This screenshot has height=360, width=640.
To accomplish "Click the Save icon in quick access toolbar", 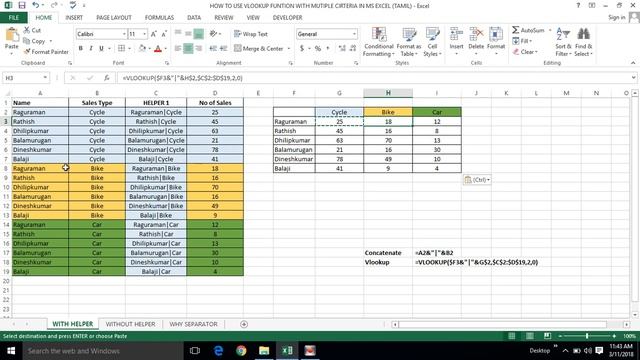I will click(x=22, y=5).
